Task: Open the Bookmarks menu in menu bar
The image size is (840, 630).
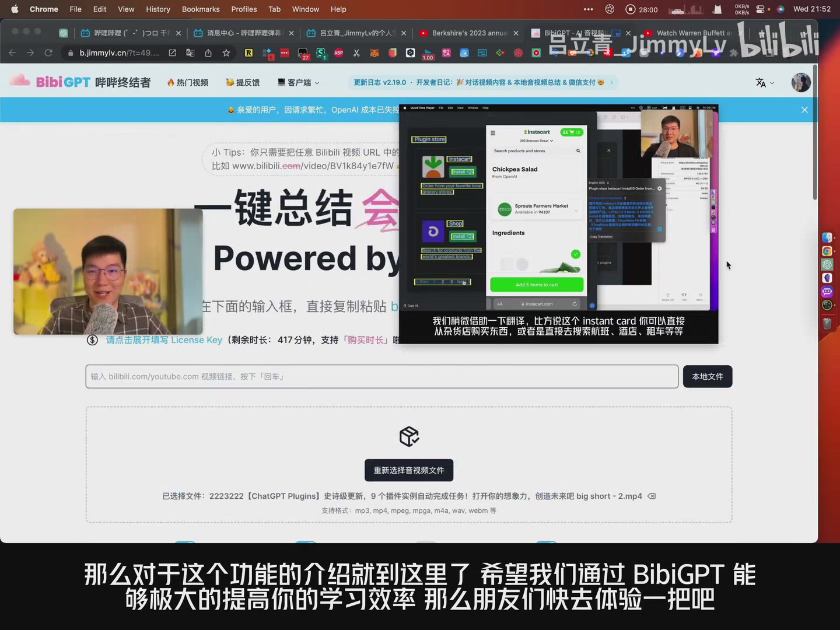Action: point(200,9)
